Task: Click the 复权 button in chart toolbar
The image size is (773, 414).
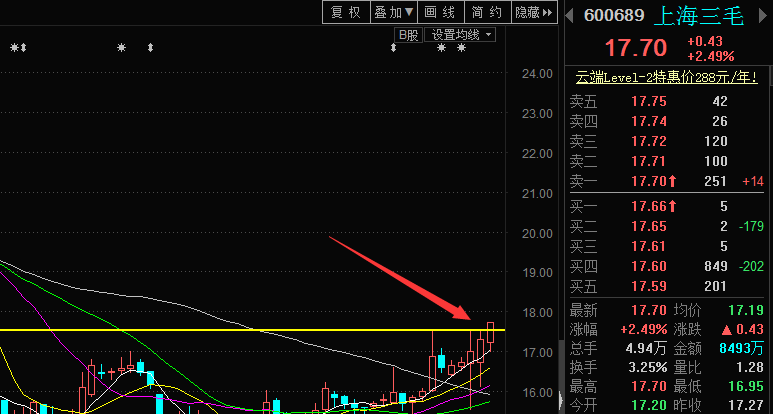Action: point(346,12)
